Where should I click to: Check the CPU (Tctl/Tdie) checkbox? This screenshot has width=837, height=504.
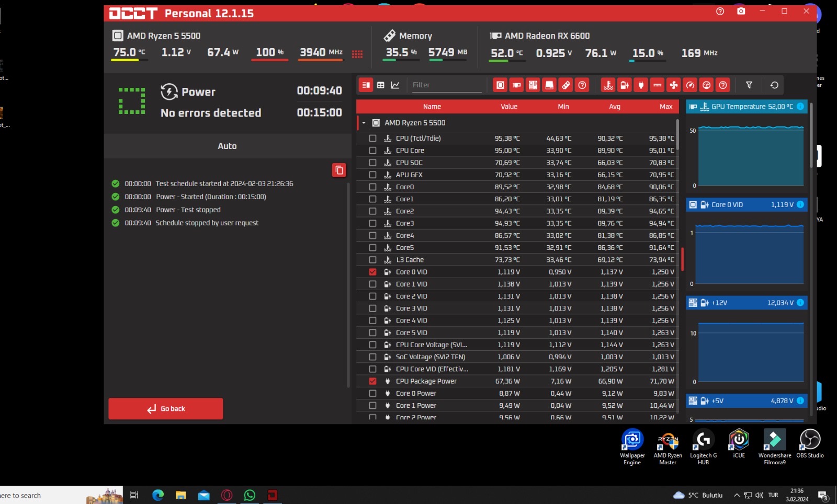click(x=372, y=139)
